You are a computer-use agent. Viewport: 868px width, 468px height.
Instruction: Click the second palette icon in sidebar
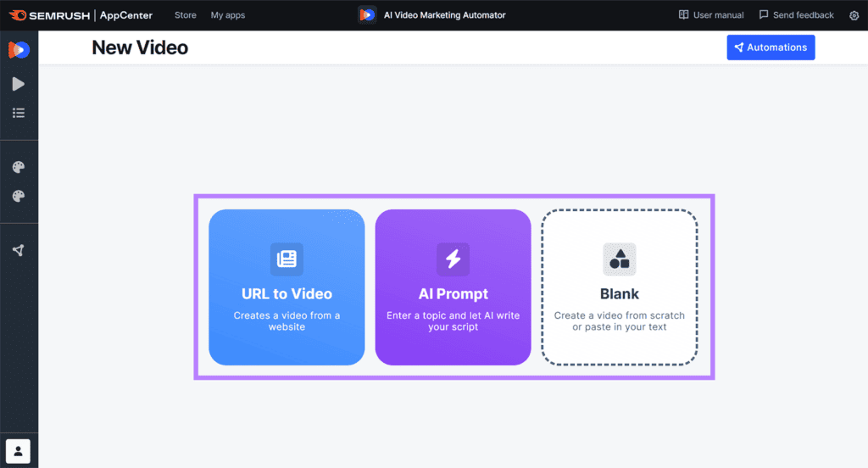(19, 197)
